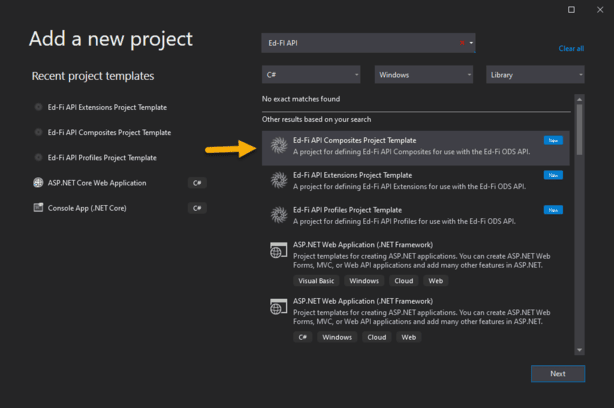This screenshot has width=614, height=408.
Task: Clear the search text with the red X
Action: coord(462,43)
